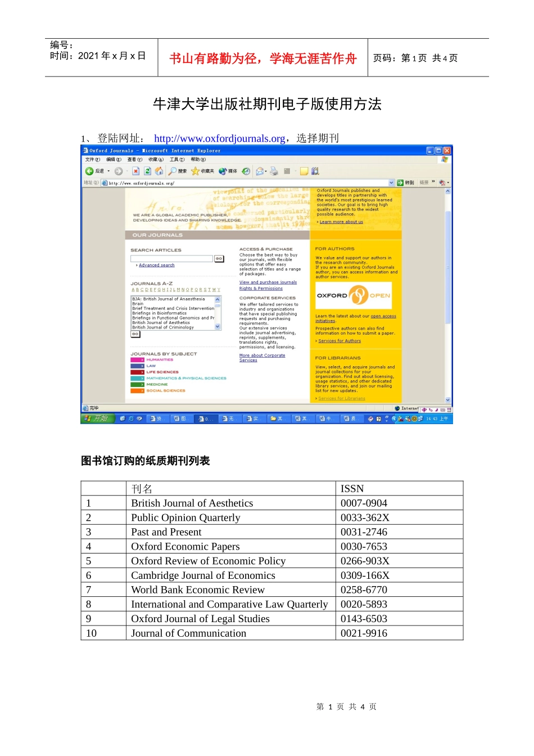
Task: Click the green Refresh page icon
Action: (147, 171)
